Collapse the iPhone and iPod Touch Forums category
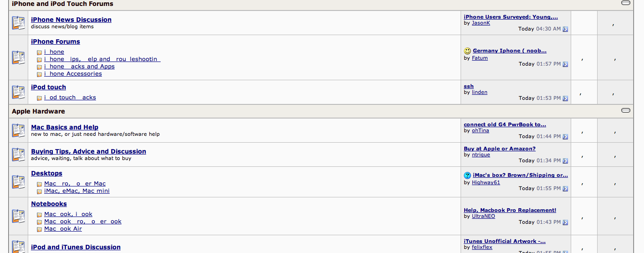 pos(626,3)
